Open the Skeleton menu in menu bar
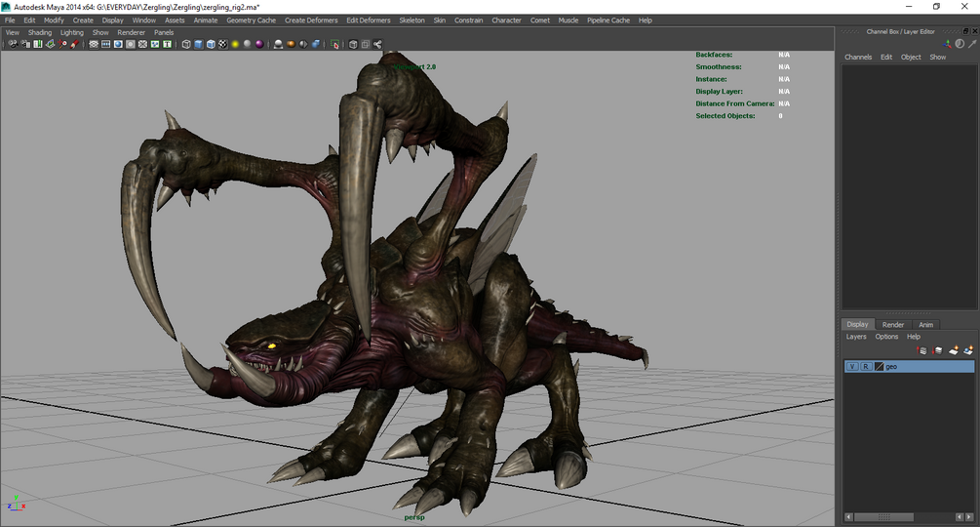 tap(412, 20)
